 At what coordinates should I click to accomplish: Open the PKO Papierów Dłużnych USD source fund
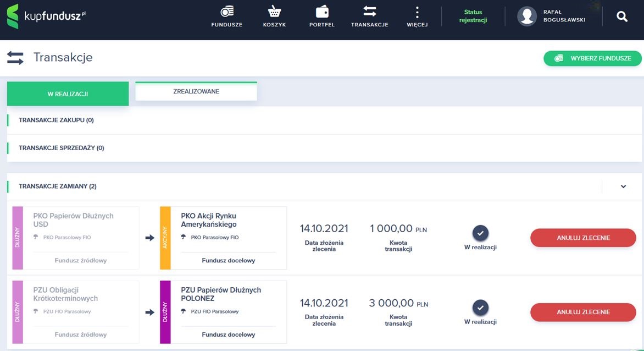73,220
